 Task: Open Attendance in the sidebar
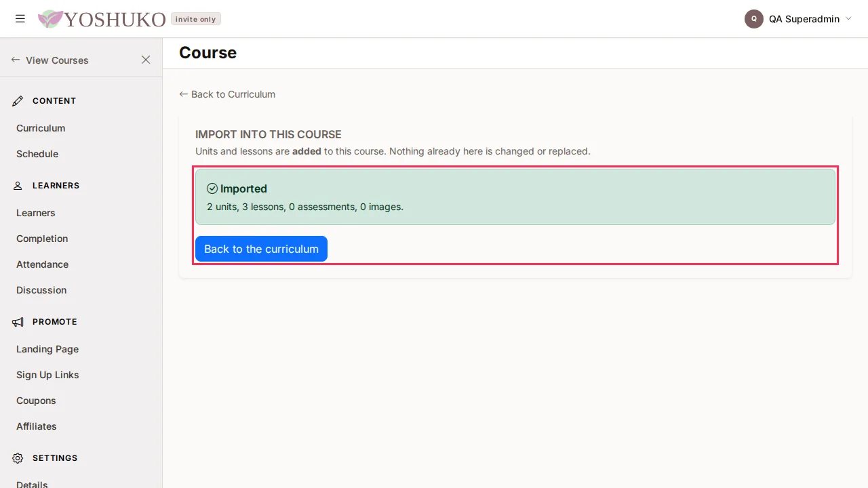click(x=43, y=264)
